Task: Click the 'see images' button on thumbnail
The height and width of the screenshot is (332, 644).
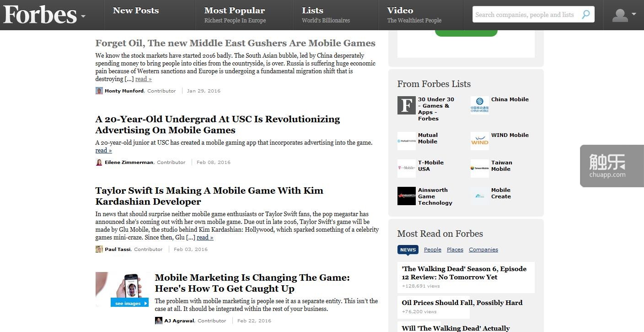Action: (129, 303)
